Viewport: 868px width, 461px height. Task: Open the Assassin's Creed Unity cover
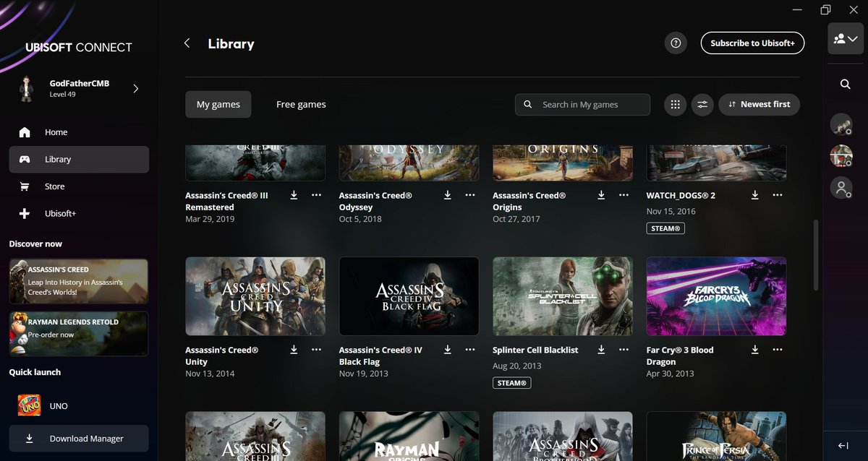click(x=255, y=296)
